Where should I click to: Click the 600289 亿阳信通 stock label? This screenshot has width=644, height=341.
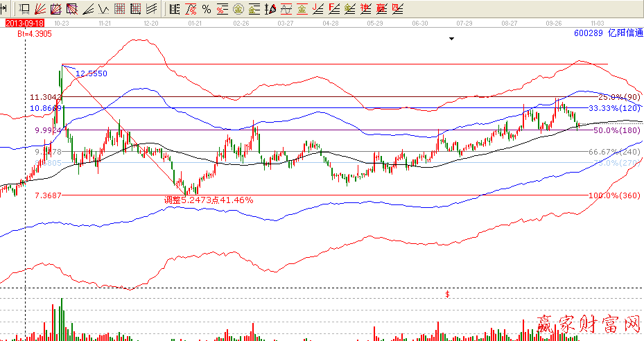pos(607,33)
